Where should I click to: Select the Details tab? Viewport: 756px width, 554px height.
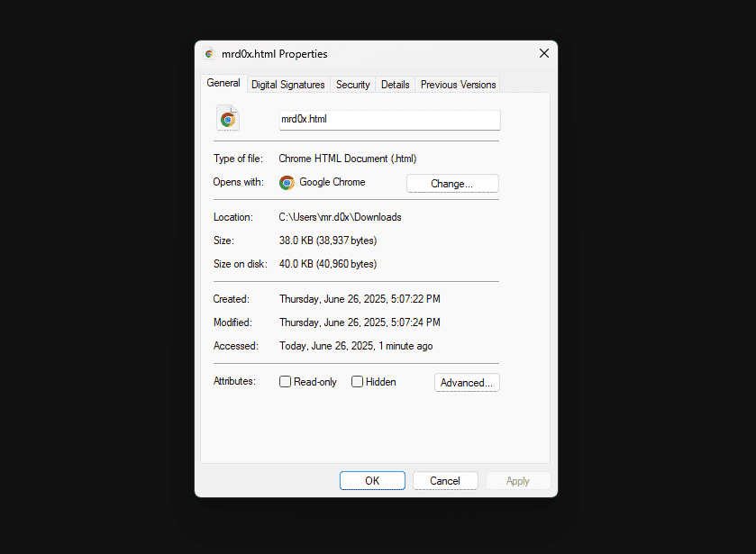(395, 85)
